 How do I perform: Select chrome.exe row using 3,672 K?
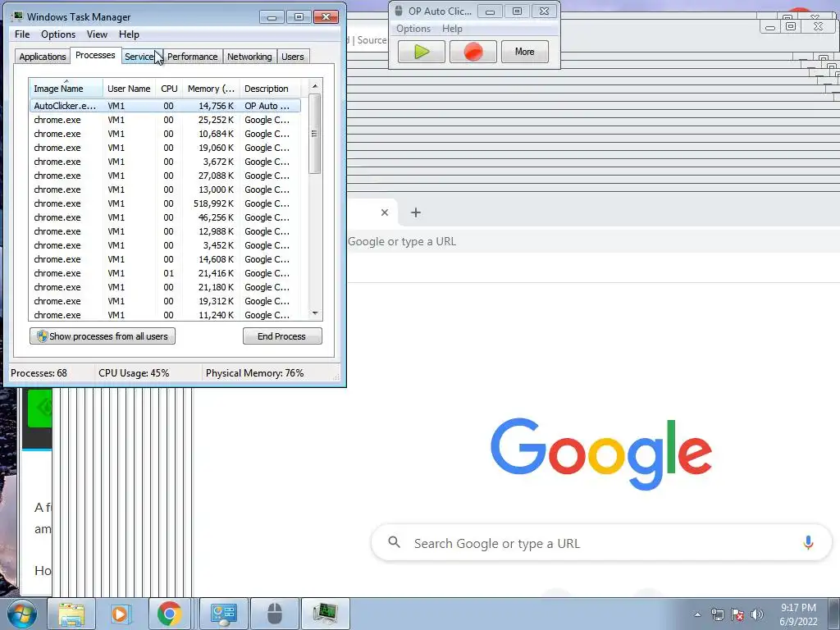coord(165,162)
